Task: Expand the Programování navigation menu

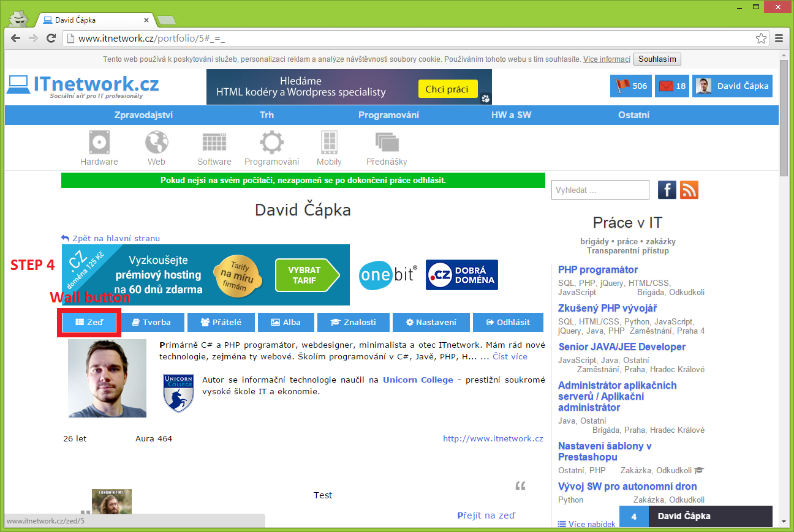Action: point(388,115)
